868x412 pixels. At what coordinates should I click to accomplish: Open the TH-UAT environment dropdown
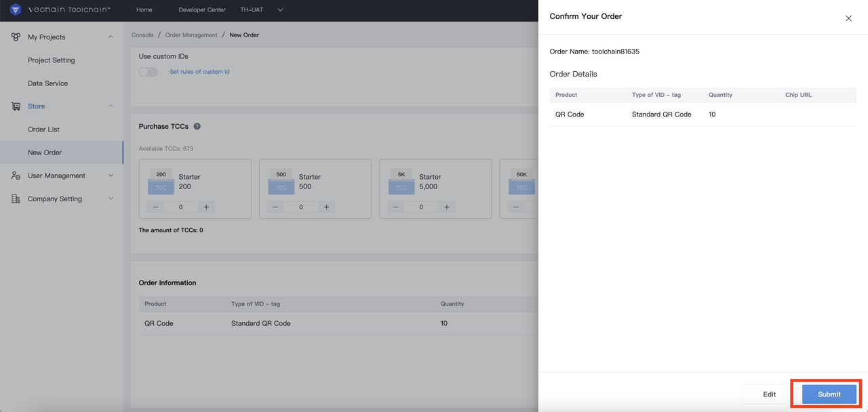coord(262,10)
